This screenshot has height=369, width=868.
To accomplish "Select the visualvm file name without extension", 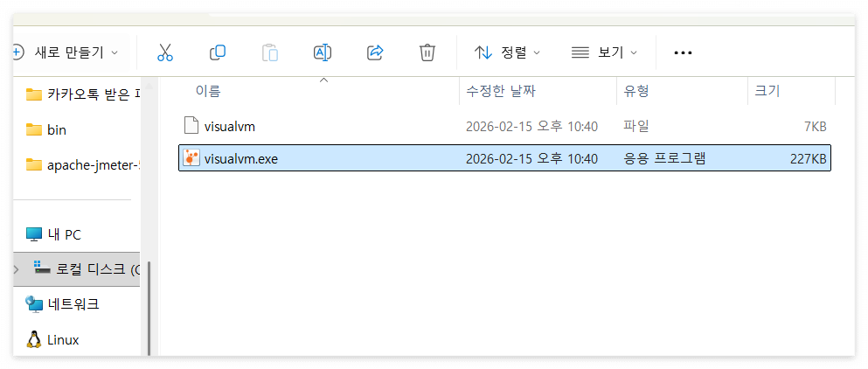I will click(x=229, y=126).
